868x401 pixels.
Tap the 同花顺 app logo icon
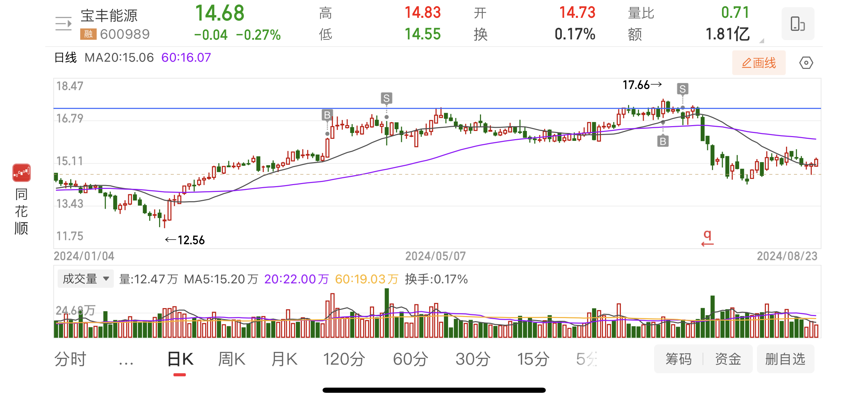pyautogui.click(x=22, y=173)
